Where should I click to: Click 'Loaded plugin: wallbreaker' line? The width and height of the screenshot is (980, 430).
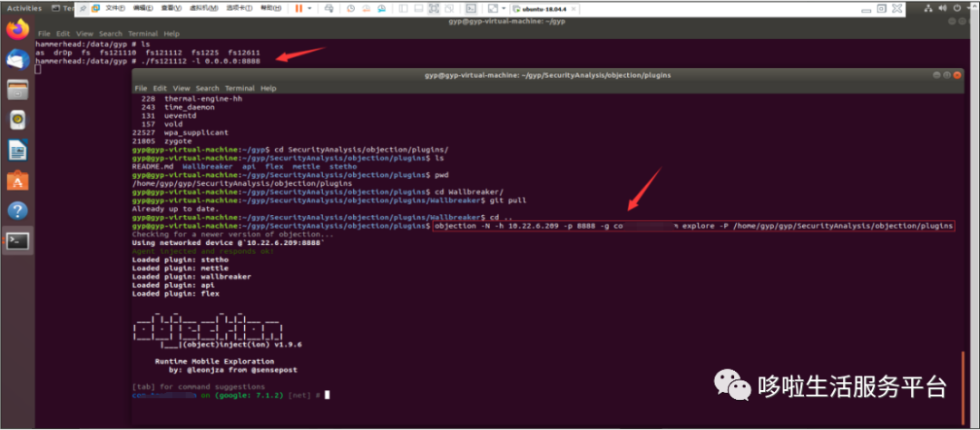tap(191, 277)
